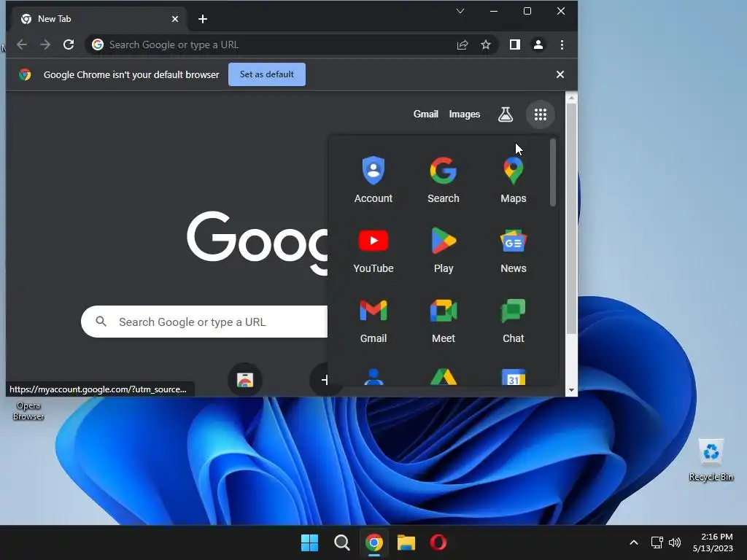Open the network status tray icon
The image size is (747, 560).
[x=657, y=542]
